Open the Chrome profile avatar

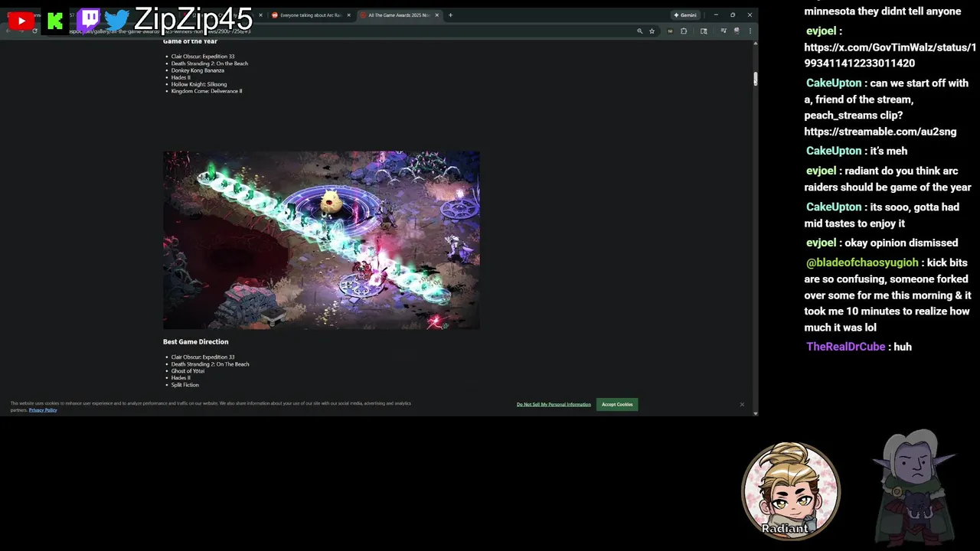tap(737, 31)
